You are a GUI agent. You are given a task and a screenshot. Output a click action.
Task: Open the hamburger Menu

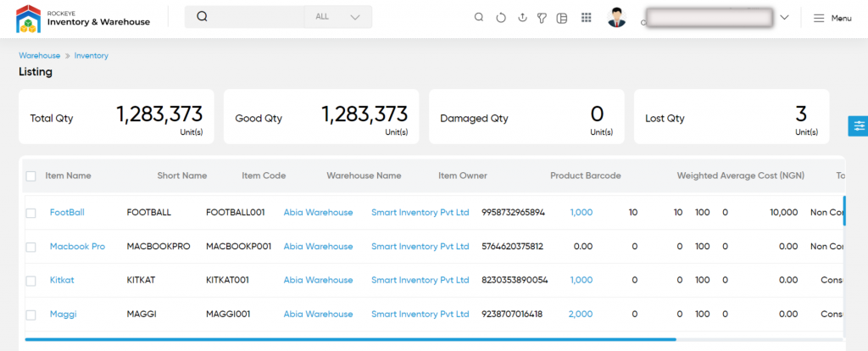832,18
